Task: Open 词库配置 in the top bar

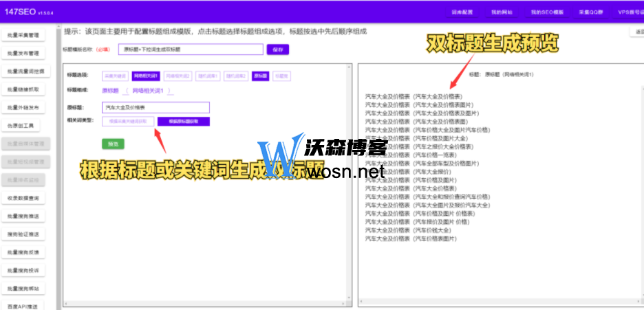Action: [462, 12]
